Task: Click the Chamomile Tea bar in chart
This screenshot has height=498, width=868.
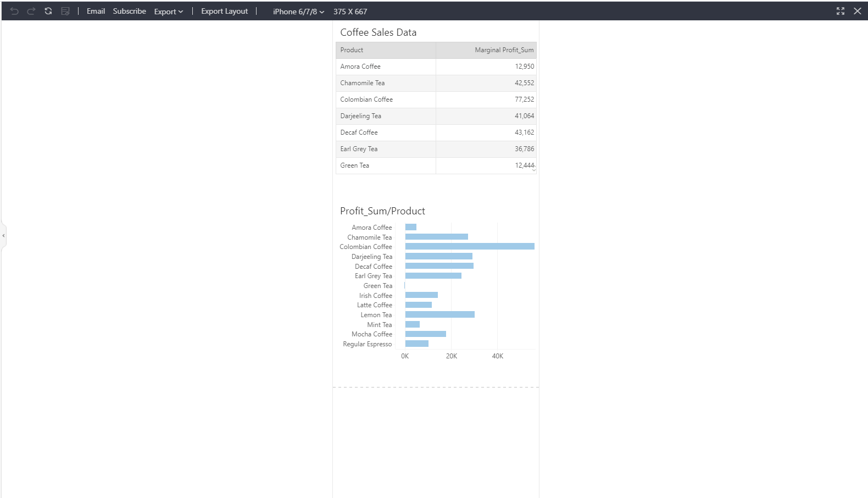Action: pos(437,237)
